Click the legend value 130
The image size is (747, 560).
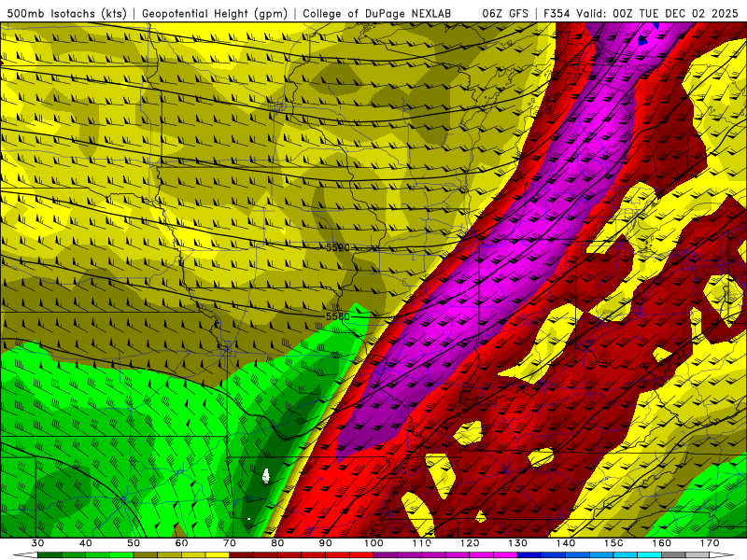tap(518, 543)
